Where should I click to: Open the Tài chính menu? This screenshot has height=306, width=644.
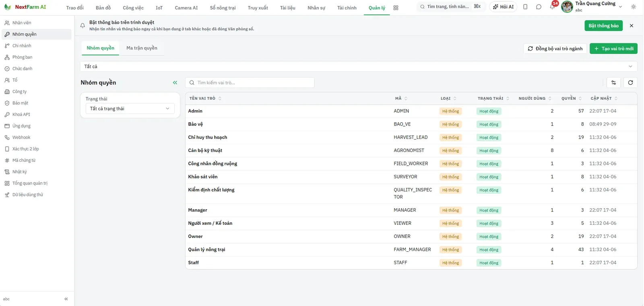(x=347, y=8)
